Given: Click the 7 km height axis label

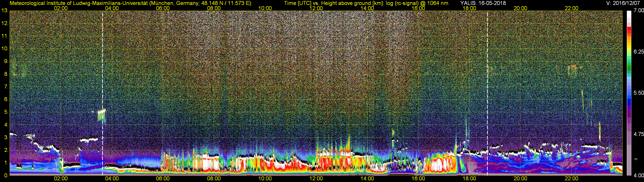Looking at the screenshot, I should (6, 87).
